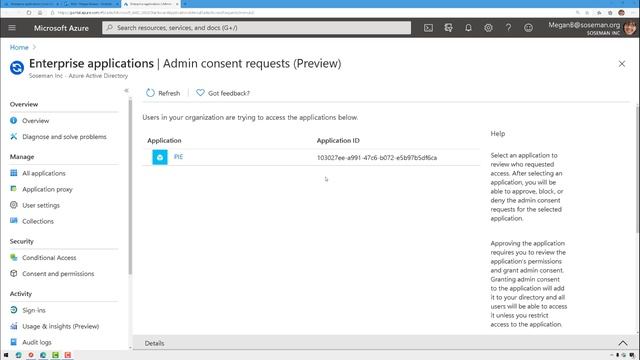Click the Details bar label
The image size is (640, 360).
[x=154, y=343]
